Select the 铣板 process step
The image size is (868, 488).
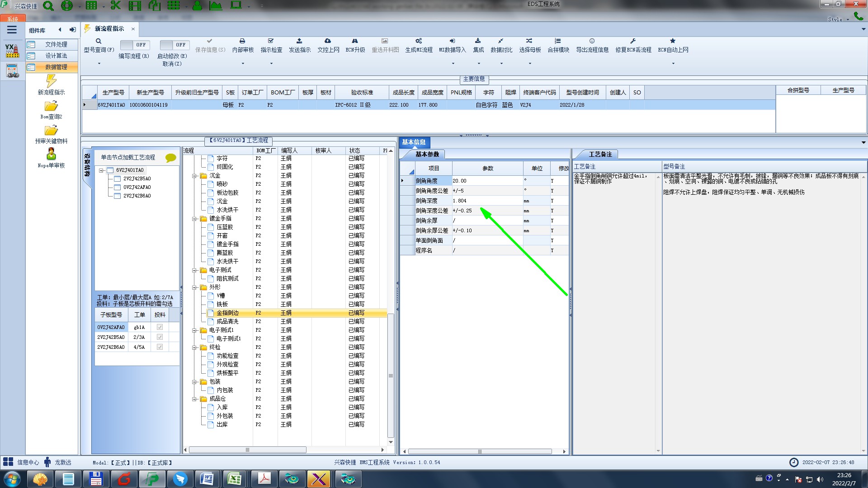tap(222, 305)
